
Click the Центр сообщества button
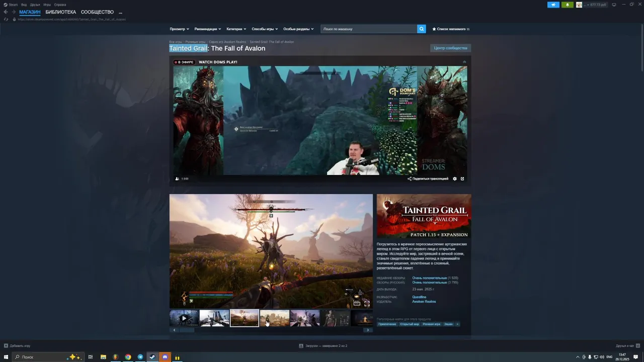tap(451, 48)
